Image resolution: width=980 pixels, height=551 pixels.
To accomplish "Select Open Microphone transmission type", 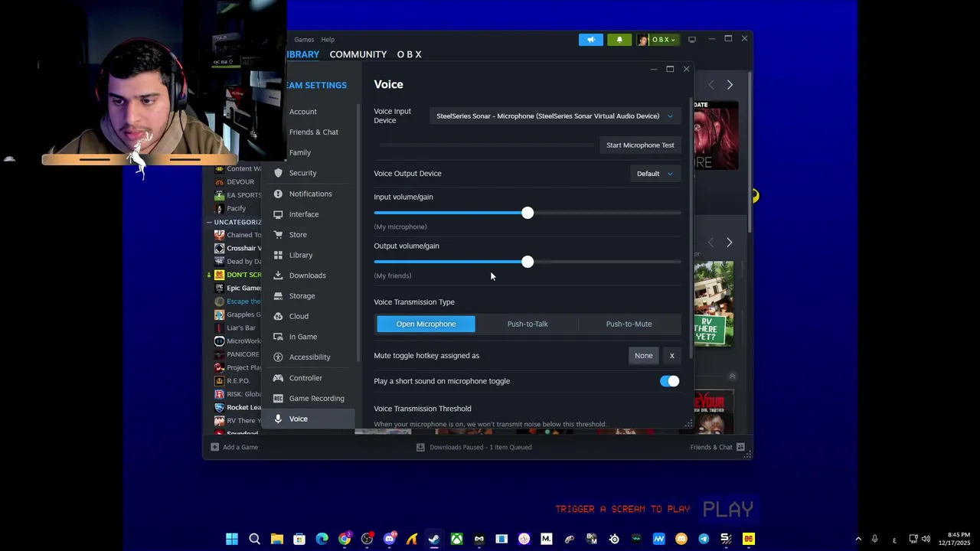I will pos(426,324).
